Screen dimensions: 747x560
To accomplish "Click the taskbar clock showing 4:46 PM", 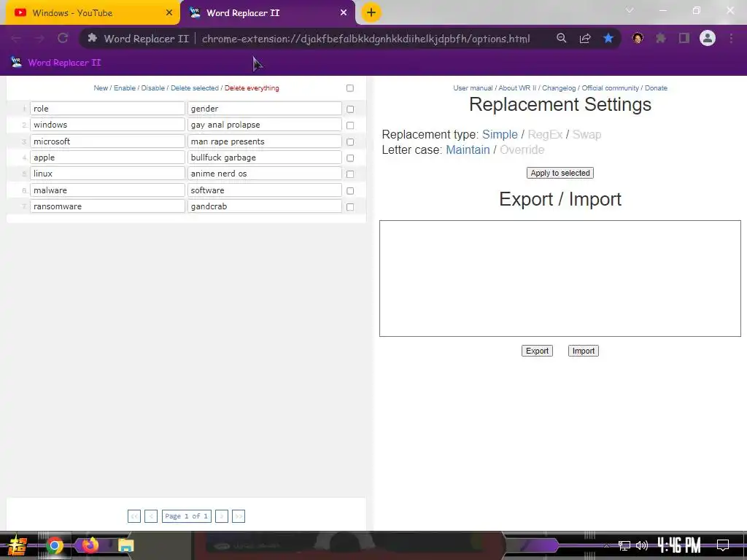I will tap(679, 545).
